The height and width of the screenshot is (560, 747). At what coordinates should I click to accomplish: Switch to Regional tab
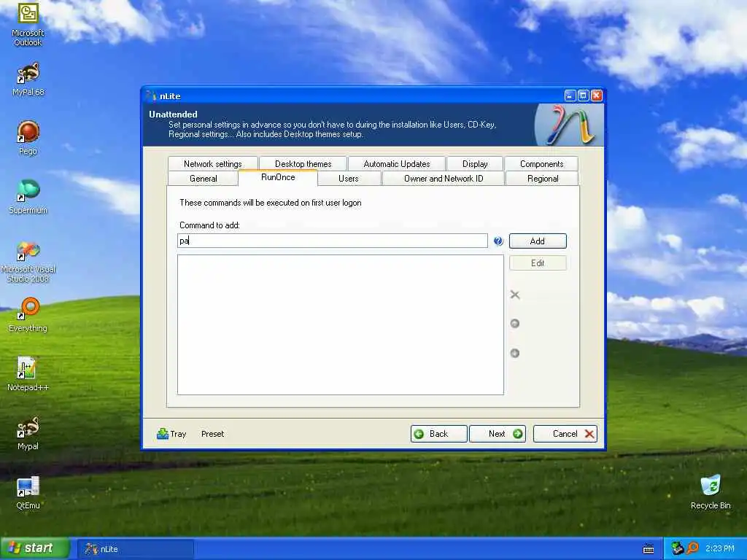543,179
